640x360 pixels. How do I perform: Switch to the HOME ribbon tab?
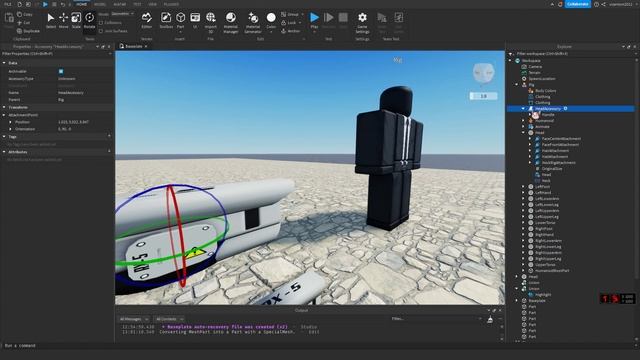(82, 4)
